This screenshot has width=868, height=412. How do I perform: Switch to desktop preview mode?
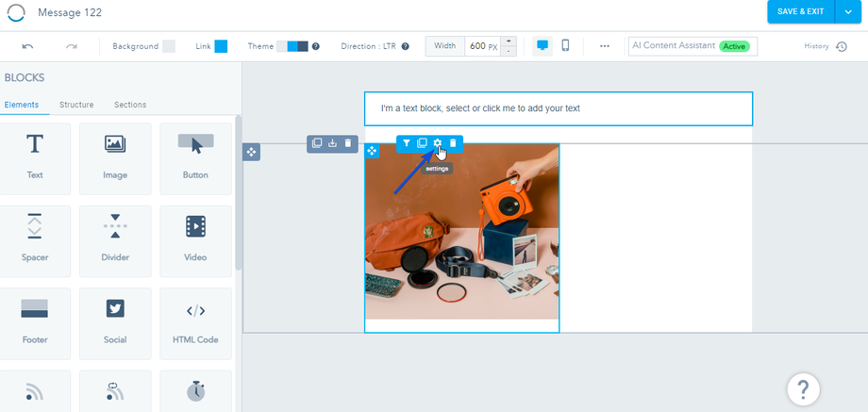pyautogui.click(x=542, y=46)
